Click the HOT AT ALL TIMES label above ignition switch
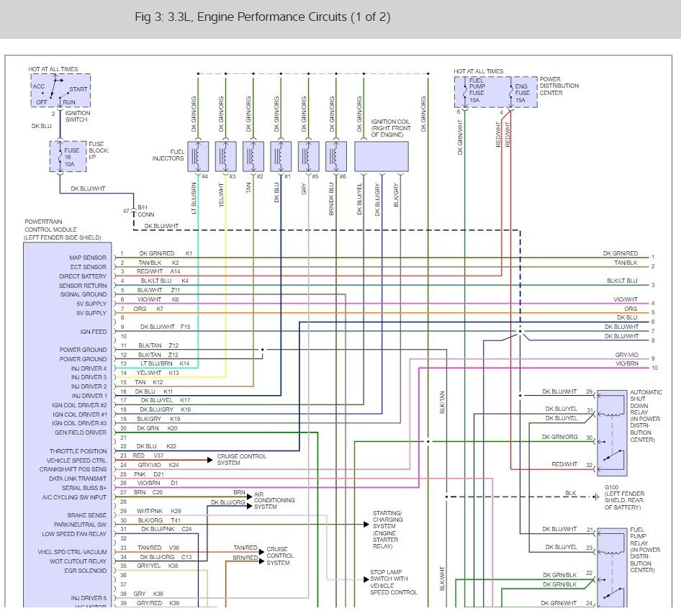The height and width of the screenshot is (616, 681). coord(53,69)
